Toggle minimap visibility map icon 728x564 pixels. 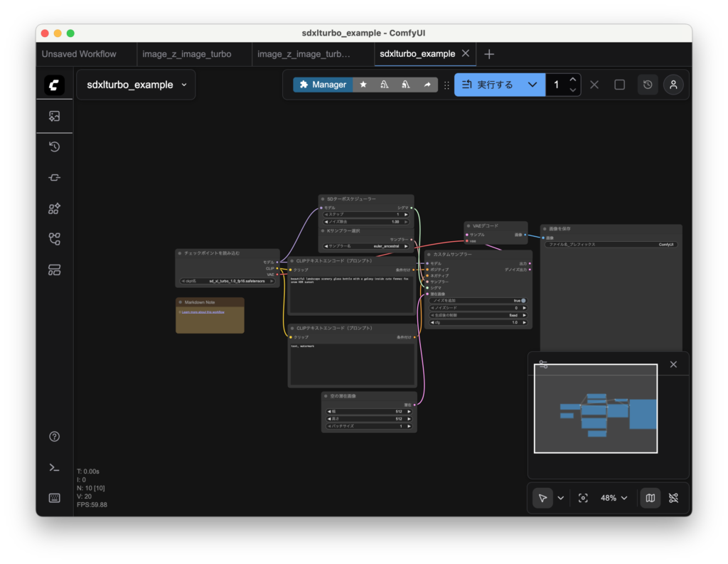(650, 498)
